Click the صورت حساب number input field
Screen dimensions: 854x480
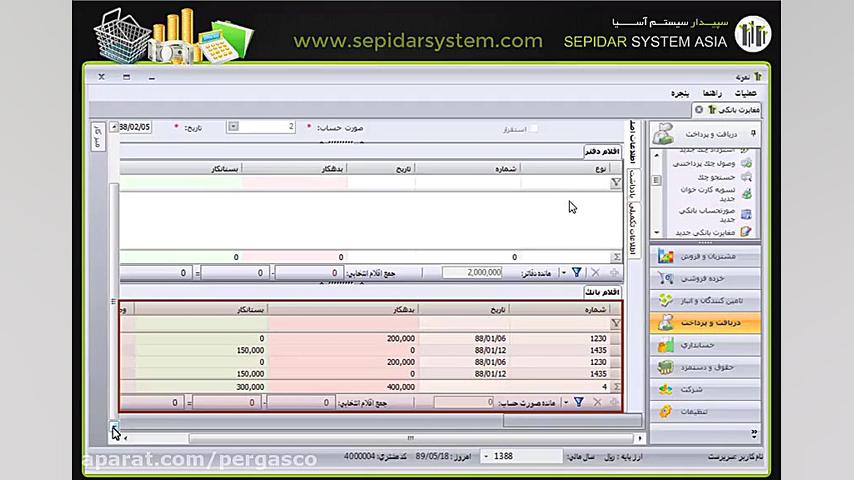click(x=261, y=126)
